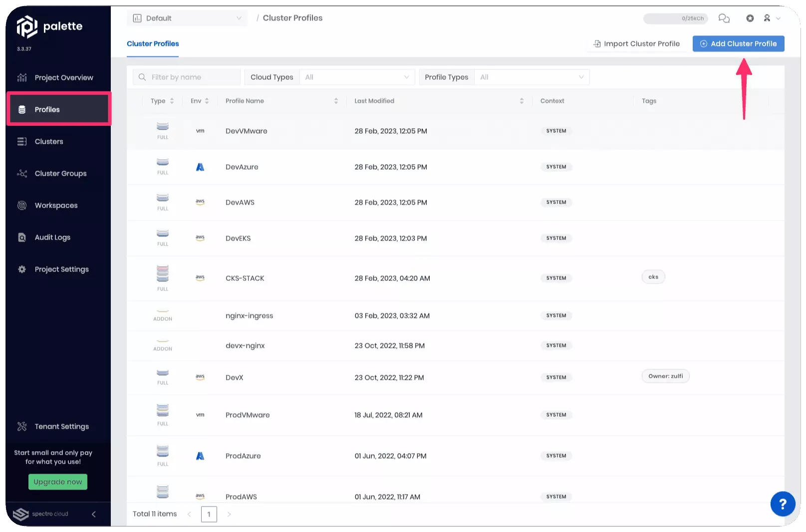Open the Workspaces target icon

click(x=22, y=205)
